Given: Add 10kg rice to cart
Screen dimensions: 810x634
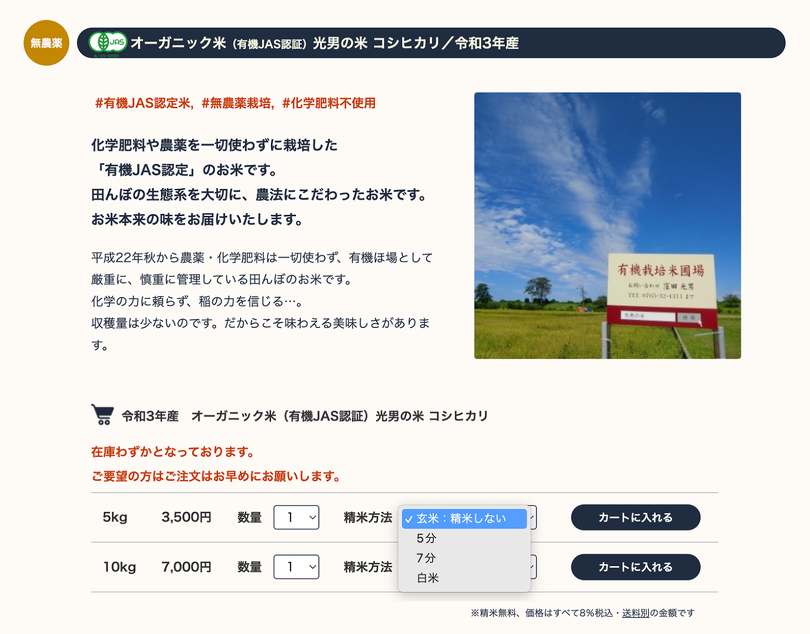Looking at the screenshot, I should tap(635, 567).
